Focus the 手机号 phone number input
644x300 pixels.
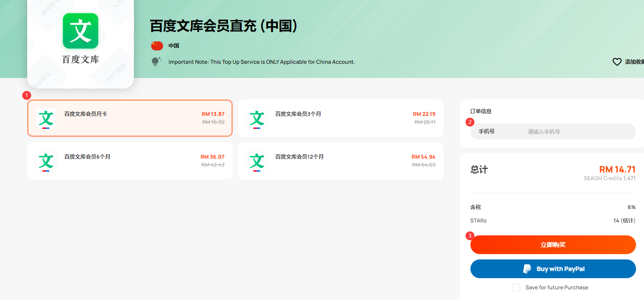553,132
